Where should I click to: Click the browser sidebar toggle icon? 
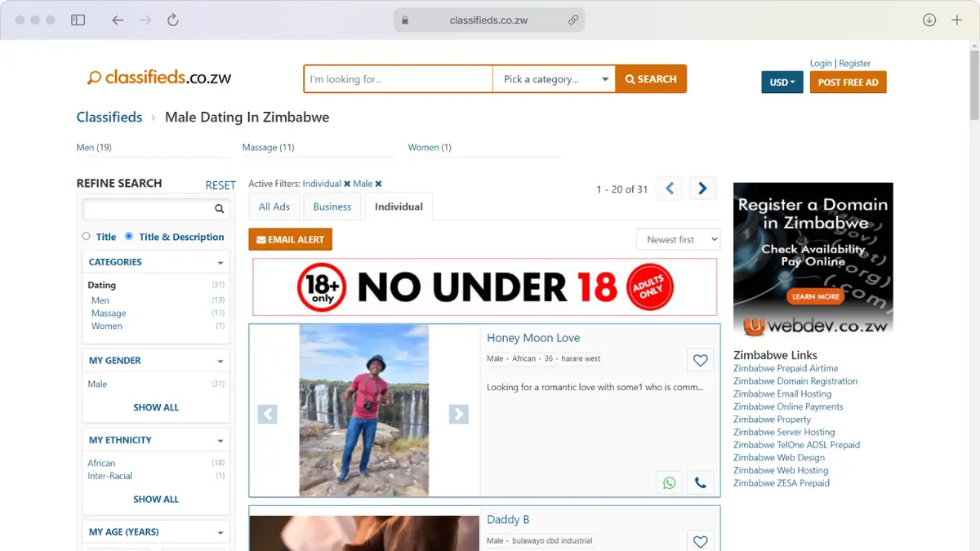point(78,20)
